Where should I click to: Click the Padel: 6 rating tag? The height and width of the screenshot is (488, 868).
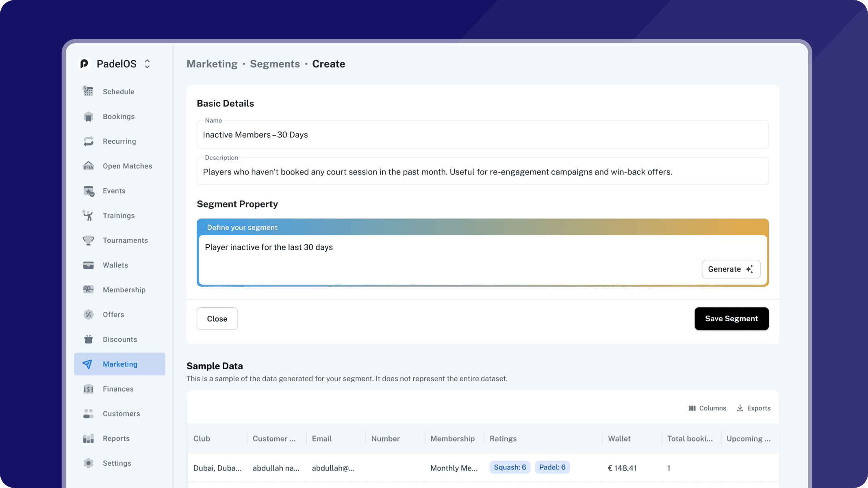(x=552, y=467)
